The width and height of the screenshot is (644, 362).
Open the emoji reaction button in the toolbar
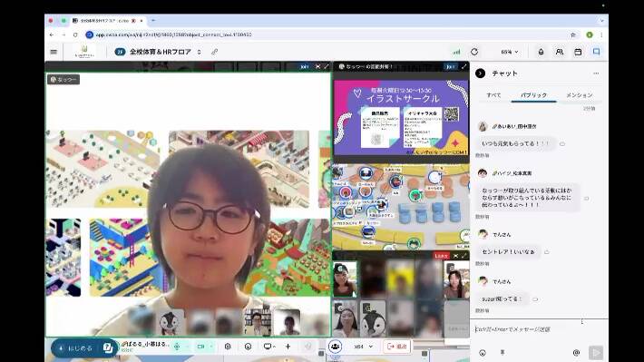click(x=248, y=347)
